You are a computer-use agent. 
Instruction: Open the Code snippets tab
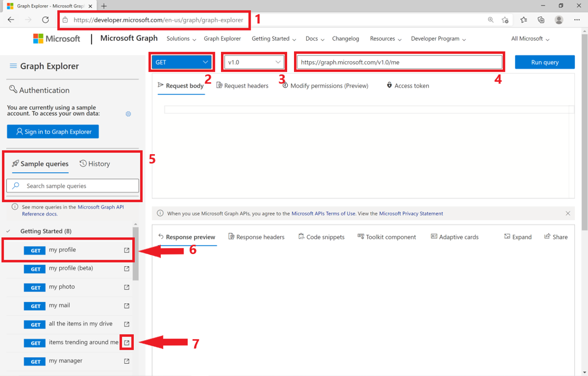pos(321,237)
